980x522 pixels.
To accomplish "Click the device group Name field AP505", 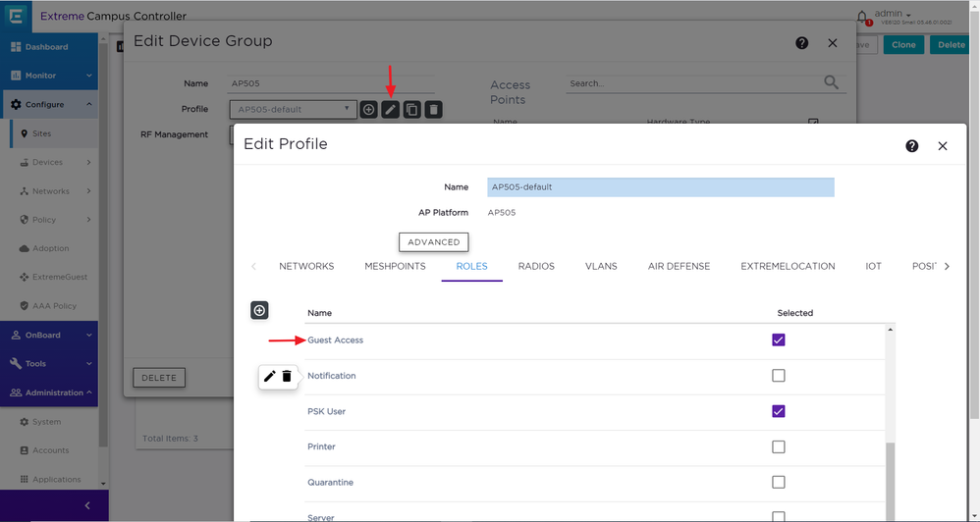I will tap(333, 83).
